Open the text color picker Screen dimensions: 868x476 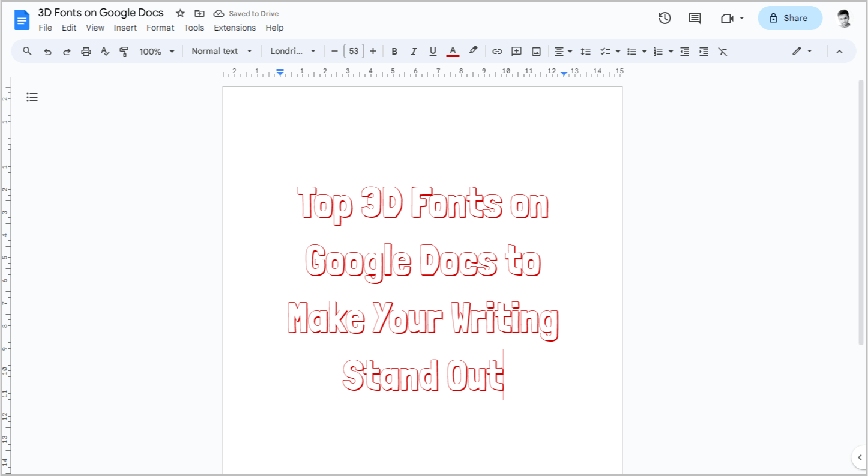pyautogui.click(x=453, y=52)
